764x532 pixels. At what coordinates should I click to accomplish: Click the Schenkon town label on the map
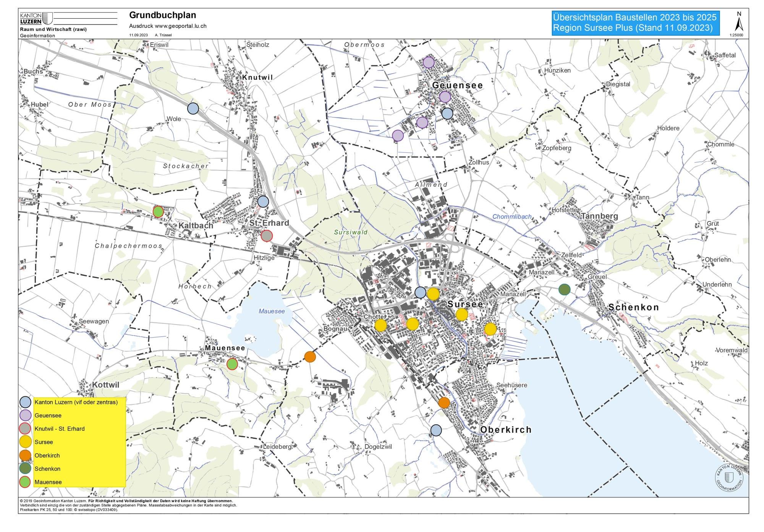[x=634, y=307]
